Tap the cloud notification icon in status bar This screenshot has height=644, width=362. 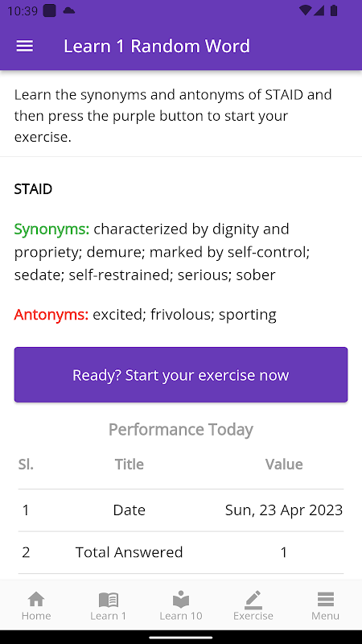click(69, 10)
